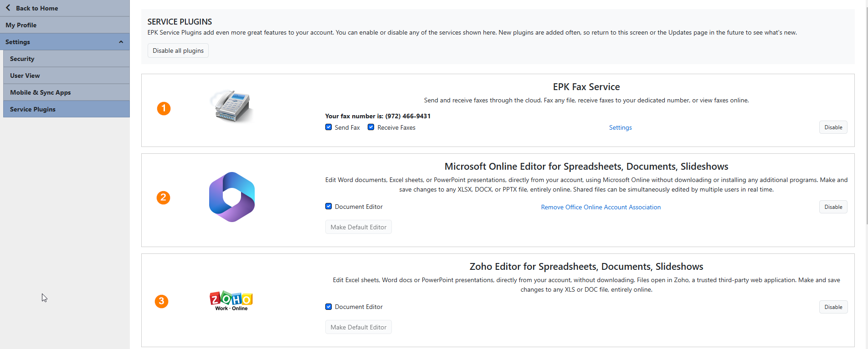The width and height of the screenshot is (868, 349).
Task: Click the Microsoft 365 logo icon
Action: click(x=232, y=197)
